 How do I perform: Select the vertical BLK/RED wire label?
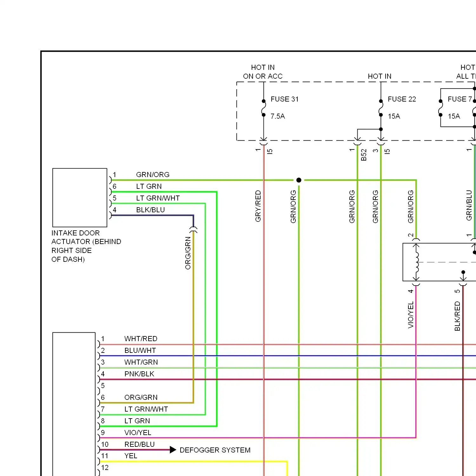(x=457, y=316)
